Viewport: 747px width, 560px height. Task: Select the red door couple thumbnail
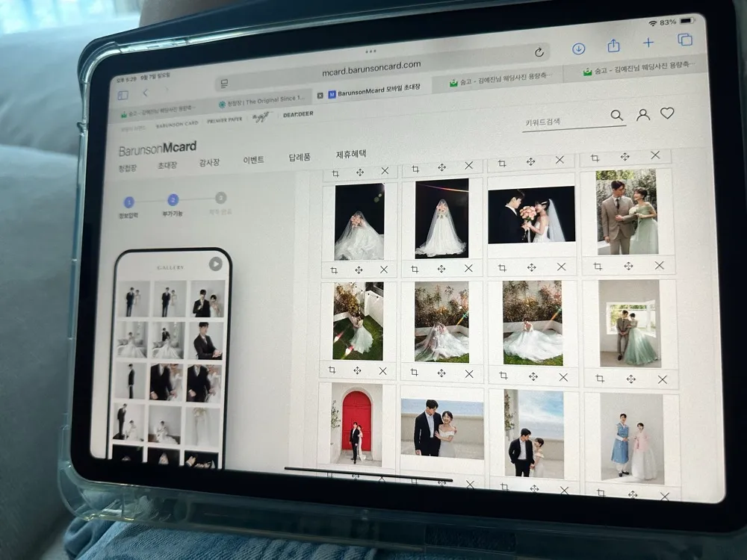click(x=357, y=423)
